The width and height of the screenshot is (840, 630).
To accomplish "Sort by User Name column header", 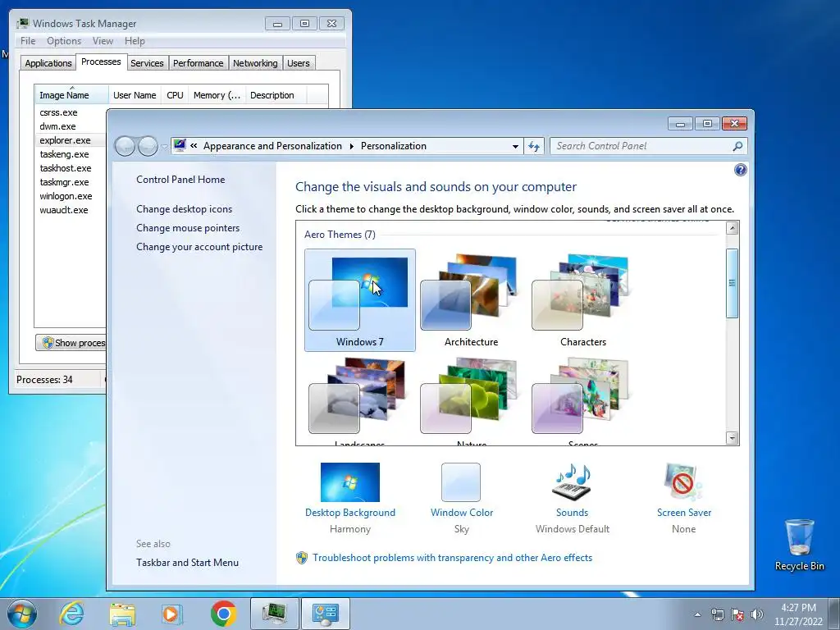I will coord(135,95).
